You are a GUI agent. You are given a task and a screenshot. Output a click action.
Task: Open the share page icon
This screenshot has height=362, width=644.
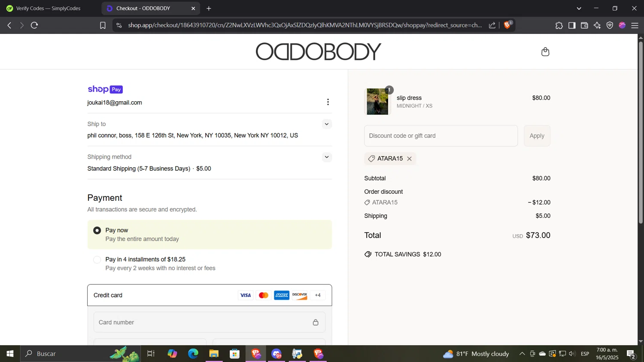click(x=492, y=25)
